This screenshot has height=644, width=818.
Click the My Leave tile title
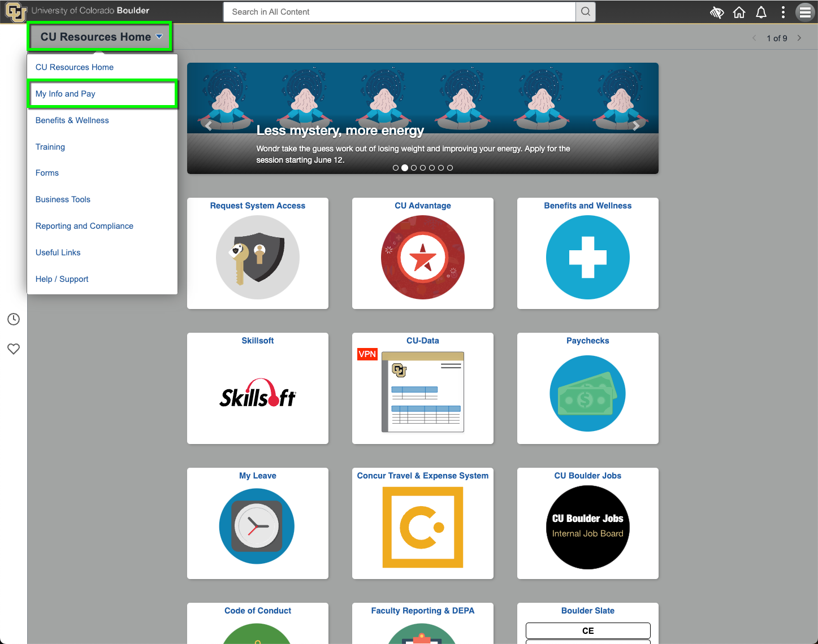pos(258,476)
